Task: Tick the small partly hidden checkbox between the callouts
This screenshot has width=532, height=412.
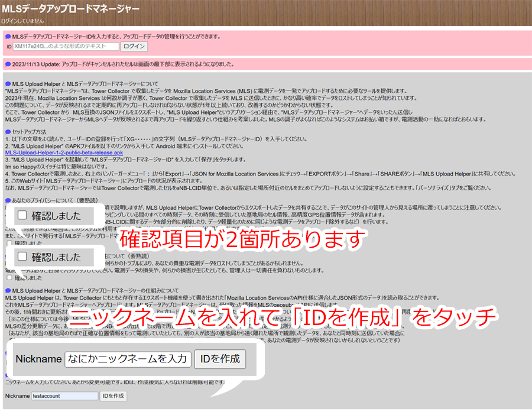Action: 9,243
